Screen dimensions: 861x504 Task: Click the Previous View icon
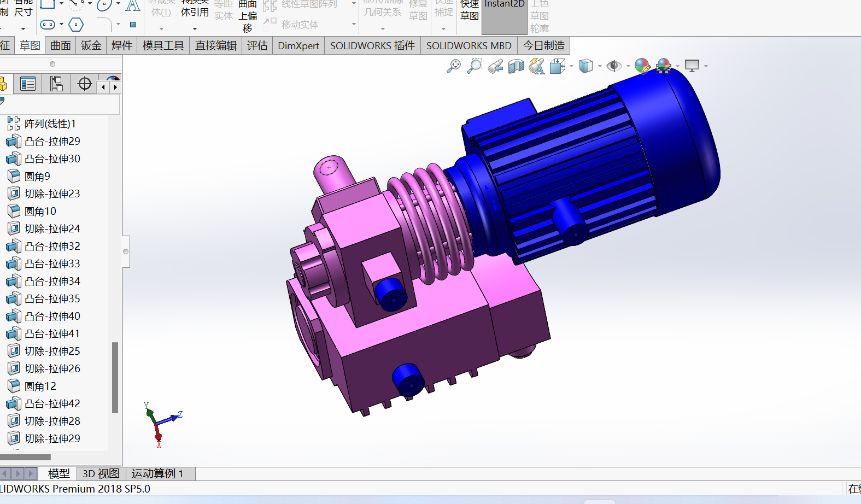coord(495,66)
